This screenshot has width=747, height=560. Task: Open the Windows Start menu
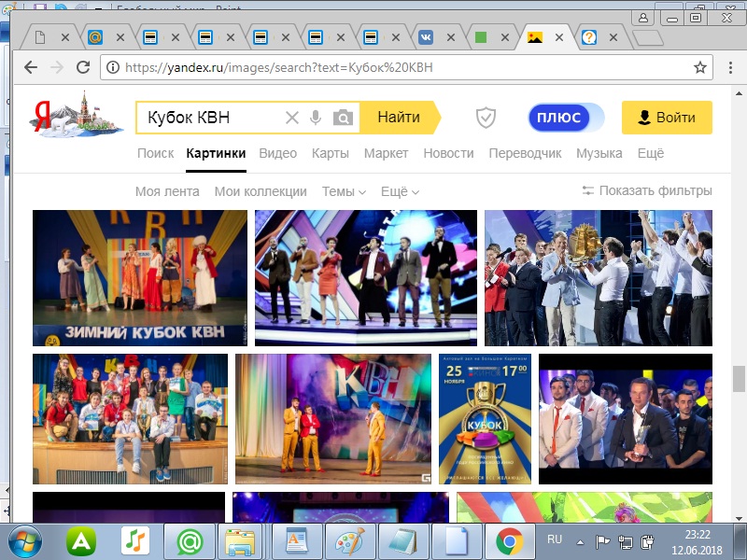pos(24,542)
